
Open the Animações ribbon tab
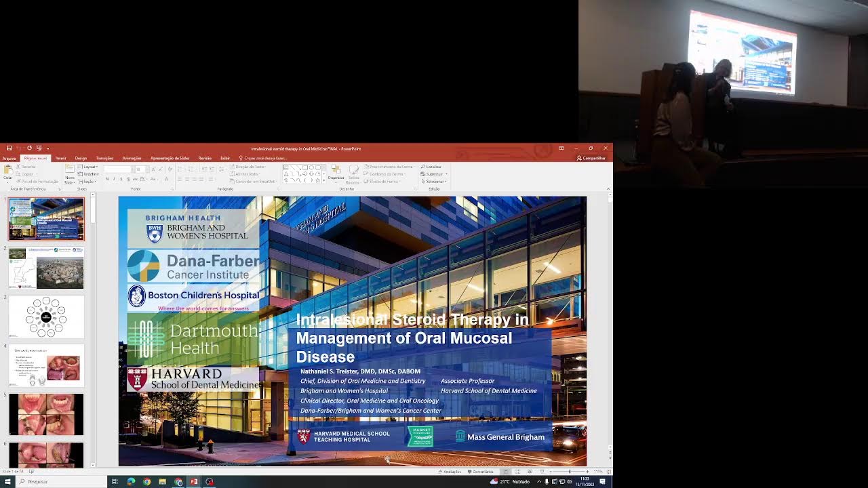(x=132, y=158)
